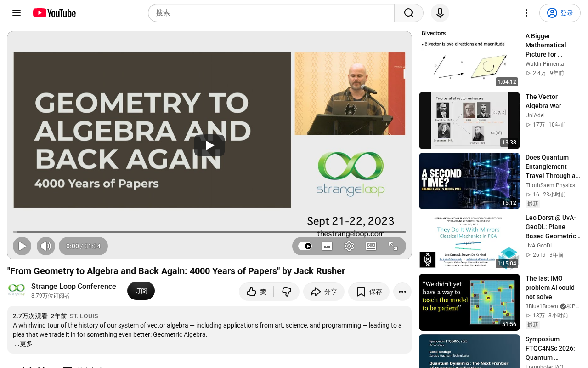Screen dimensions: 588x368
Task: Start voice search with microphone
Action: point(440,13)
